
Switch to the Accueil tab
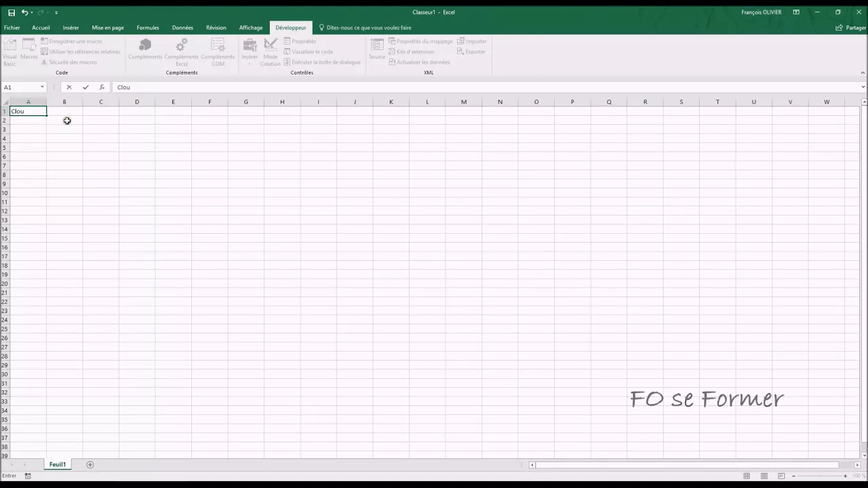tap(41, 28)
